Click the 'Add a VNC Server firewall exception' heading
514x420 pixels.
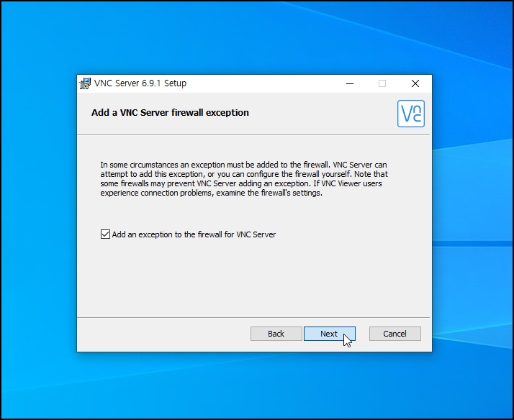(170, 113)
